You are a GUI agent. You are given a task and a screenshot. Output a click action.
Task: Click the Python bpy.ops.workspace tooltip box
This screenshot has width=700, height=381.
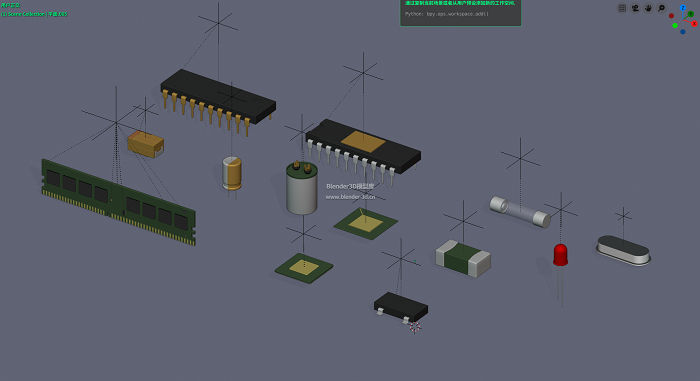pyautogui.click(x=460, y=13)
